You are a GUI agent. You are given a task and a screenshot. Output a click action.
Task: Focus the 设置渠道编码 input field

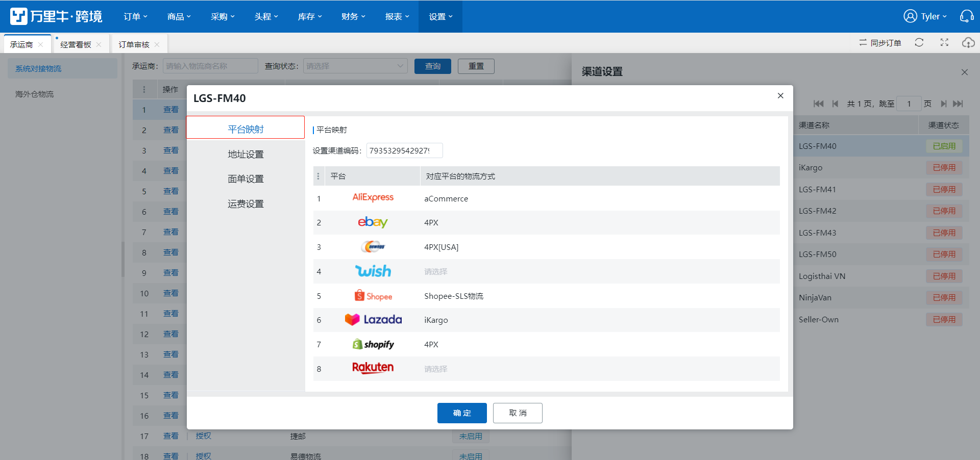coord(404,150)
